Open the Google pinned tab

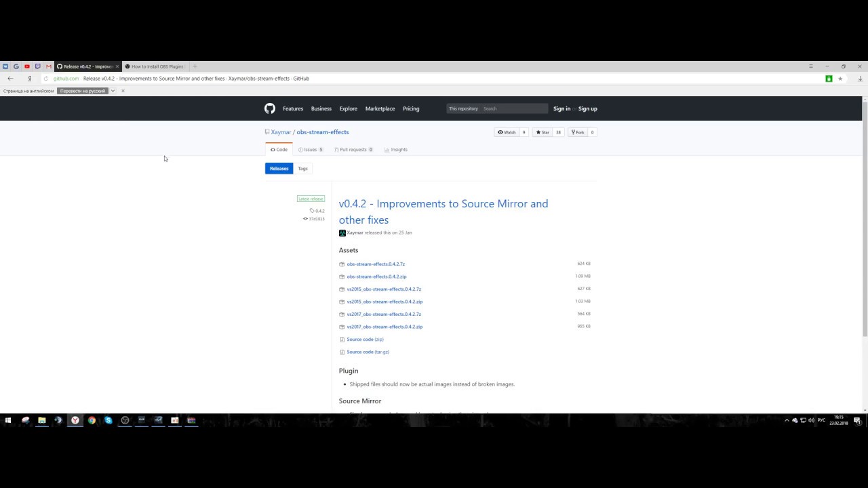(16, 66)
